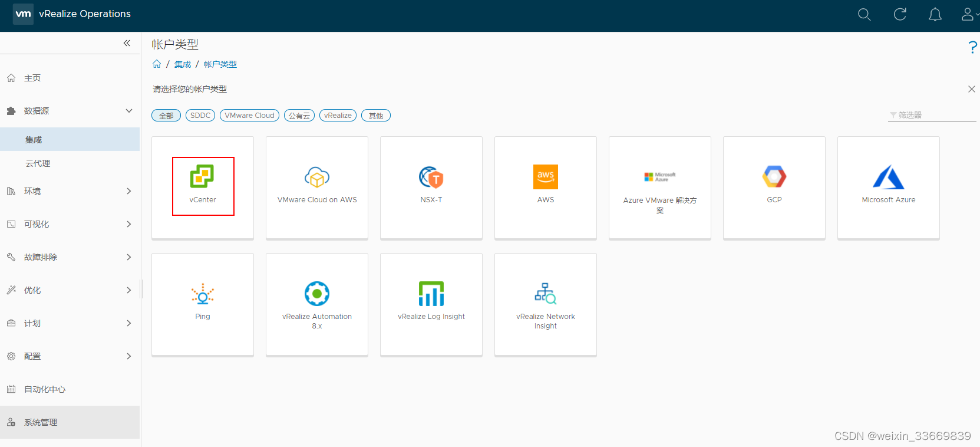
Task: Filter by VMware Cloud category pill
Action: click(249, 116)
